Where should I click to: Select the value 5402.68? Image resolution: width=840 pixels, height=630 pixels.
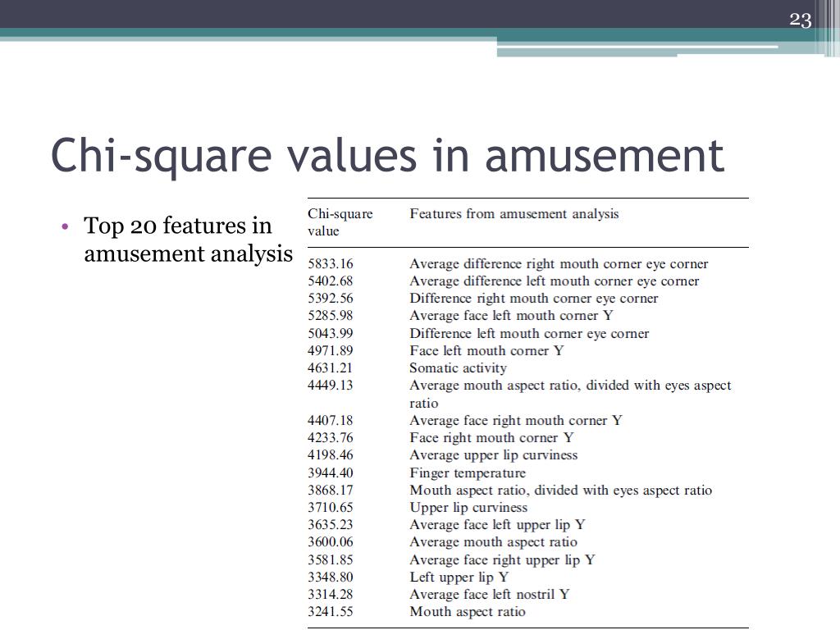331,281
